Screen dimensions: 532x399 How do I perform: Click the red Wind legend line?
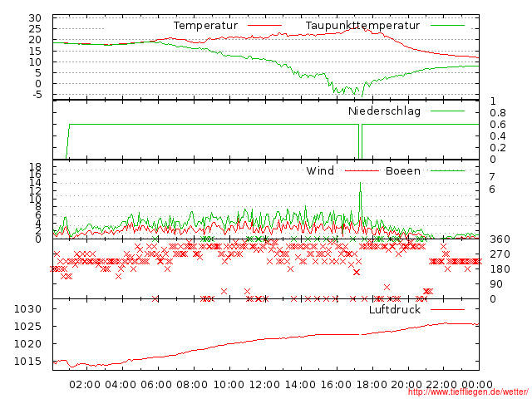pos(362,170)
